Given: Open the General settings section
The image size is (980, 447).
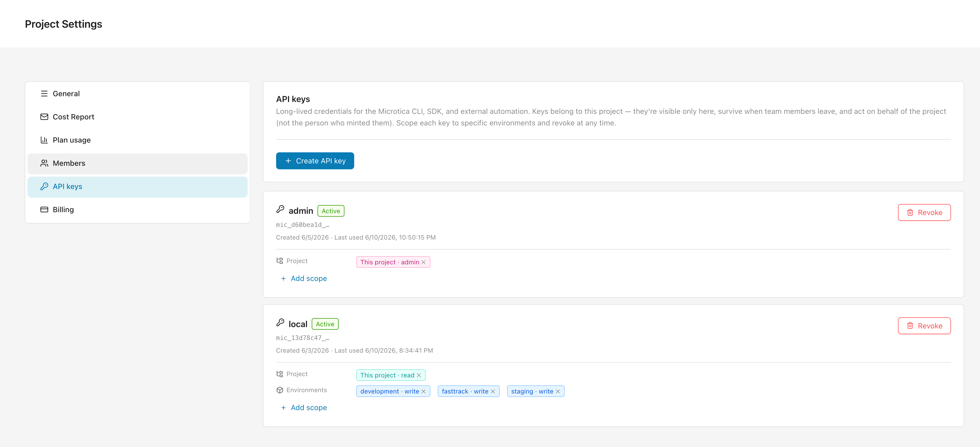Looking at the screenshot, I should point(137,94).
